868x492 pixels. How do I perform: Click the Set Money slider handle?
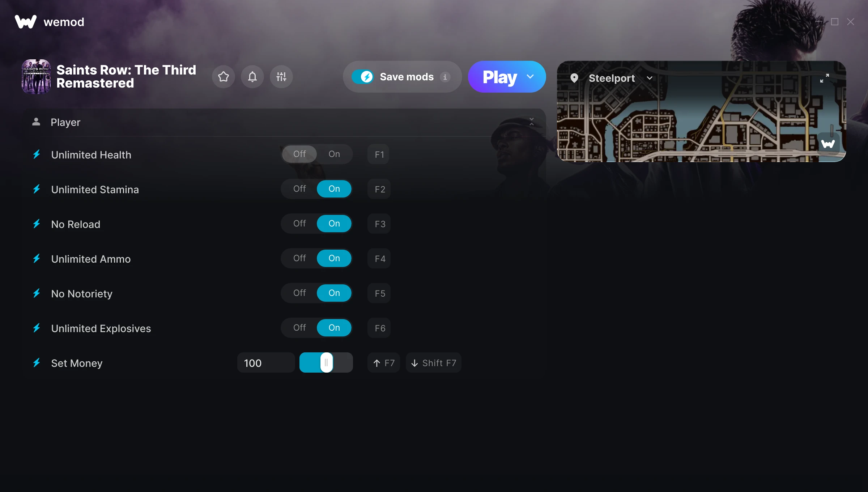coord(327,362)
